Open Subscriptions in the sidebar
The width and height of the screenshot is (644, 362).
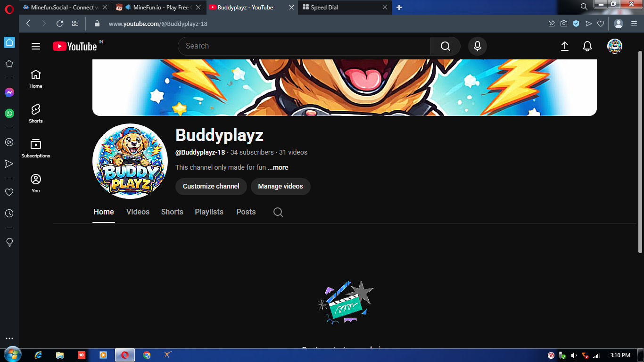tap(36, 148)
